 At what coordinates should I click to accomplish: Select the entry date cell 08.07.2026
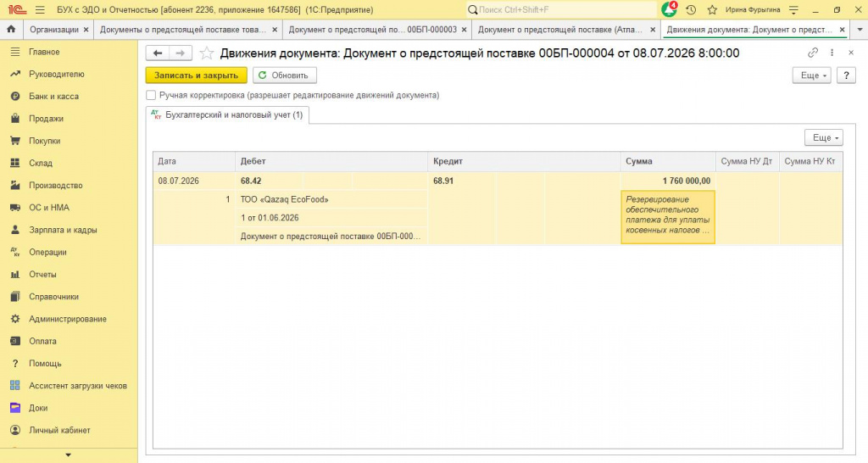coord(194,181)
